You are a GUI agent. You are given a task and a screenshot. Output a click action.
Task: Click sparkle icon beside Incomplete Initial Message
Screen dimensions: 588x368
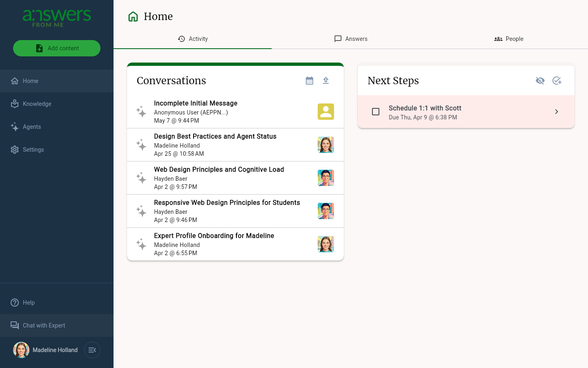click(x=141, y=112)
